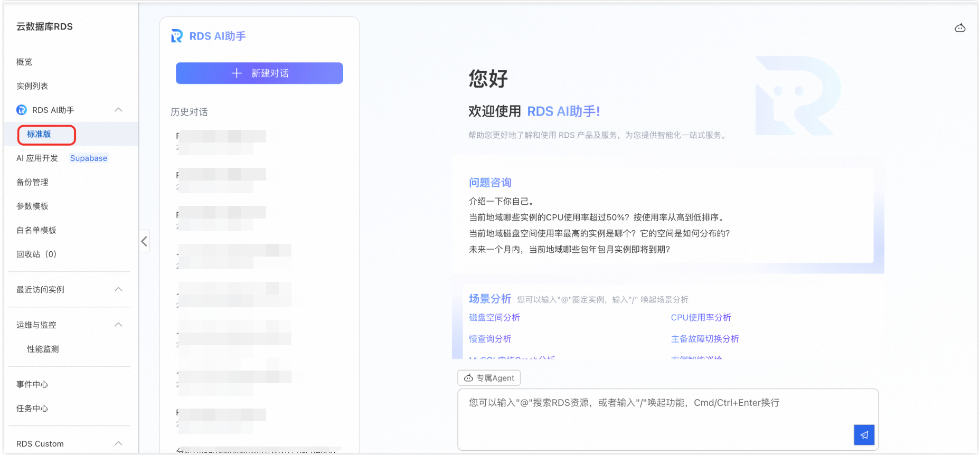This screenshot has width=980, height=455.
Task: Open the 性能监测 submenu item
Action: tap(43, 349)
